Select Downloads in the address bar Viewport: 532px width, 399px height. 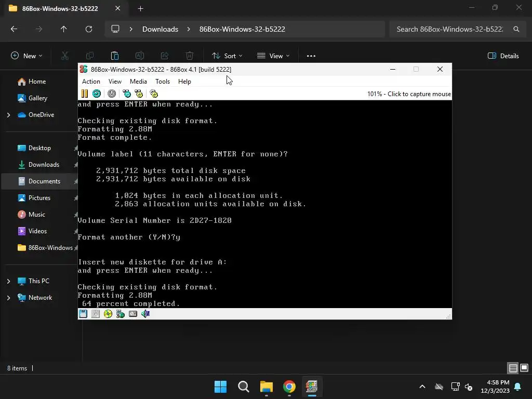pyautogui.click(x=160, y=29)
